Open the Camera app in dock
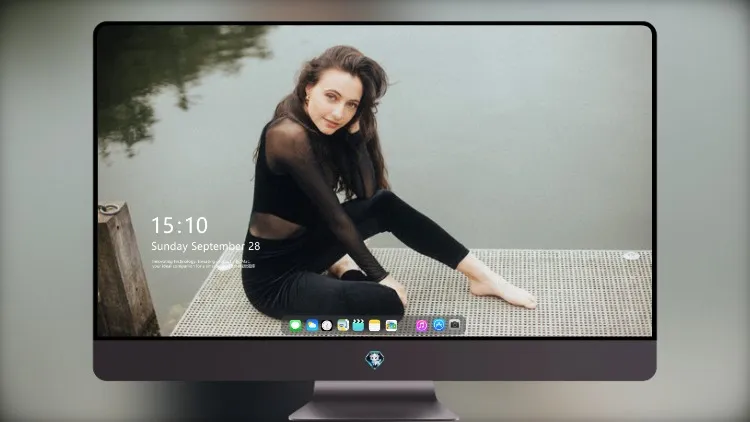Image resolution: width=750 pixels, height=422 pixels. point(455,325)
